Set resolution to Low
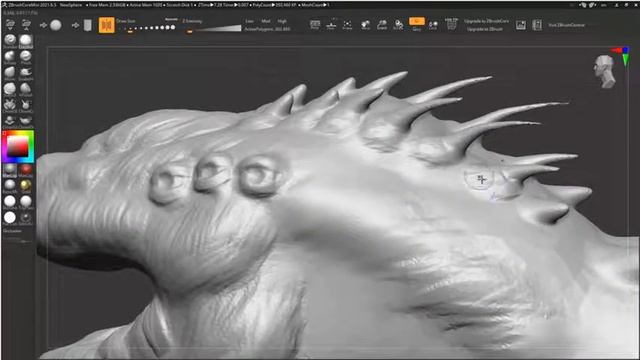Image resolution: width=640 pixels, height=360 pixels. [x=249, y=21]
